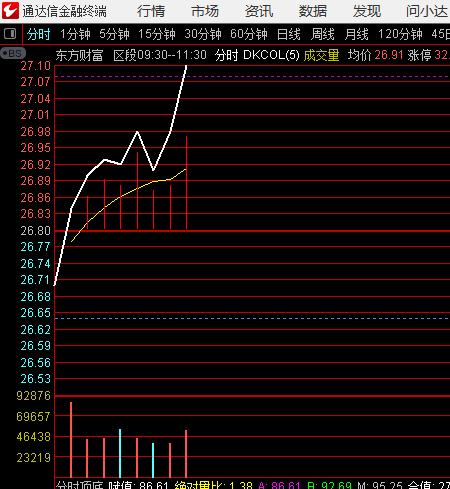Click the DKCOL(5) indicator name

(x=271, y=55)
